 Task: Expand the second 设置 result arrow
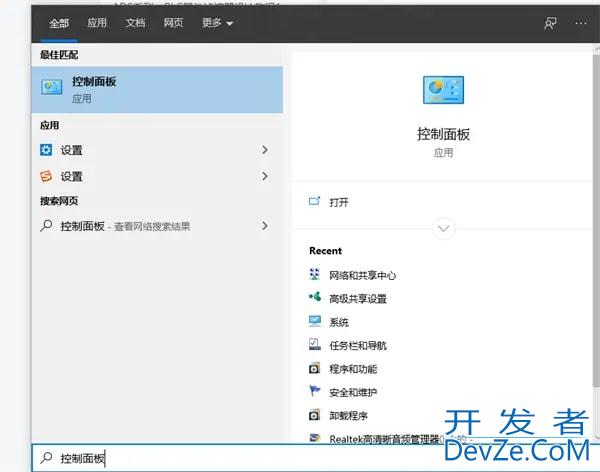pyautogui.click(x=265, y=176)
